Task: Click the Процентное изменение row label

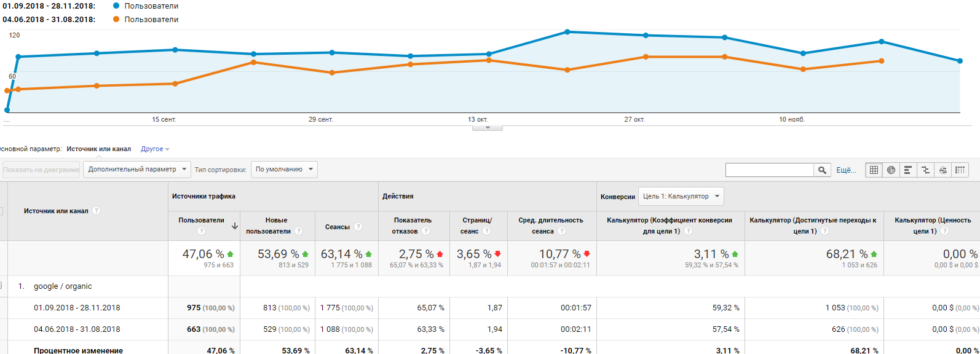Action: pyautogui.click(x=78, y=350)
